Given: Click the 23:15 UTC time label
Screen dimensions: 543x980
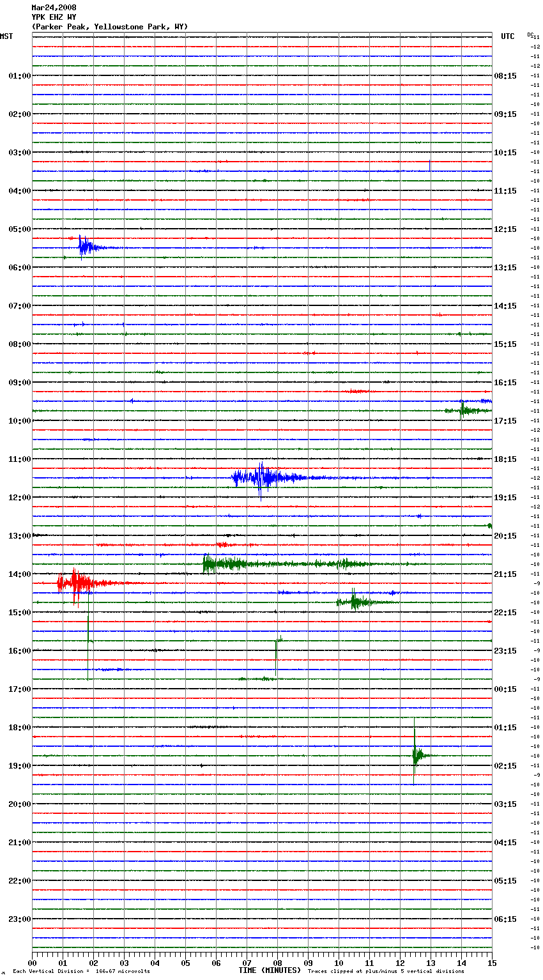Looking at the screenshot, I should click(x=505, y=651).
